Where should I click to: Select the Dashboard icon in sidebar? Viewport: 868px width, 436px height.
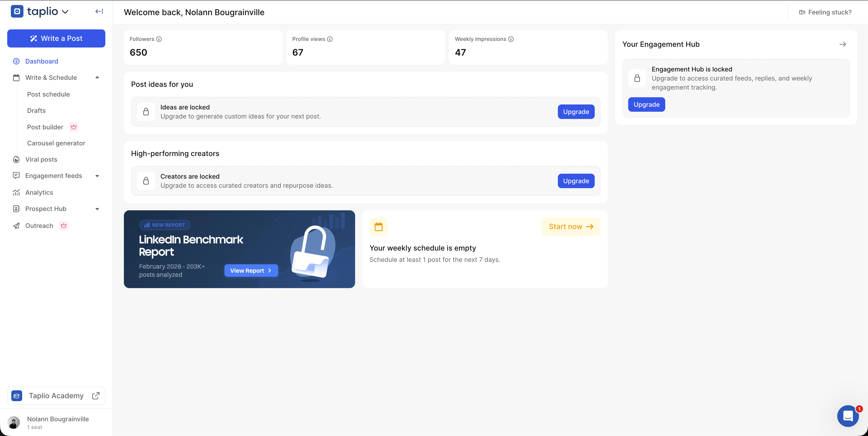pos(17,61)
